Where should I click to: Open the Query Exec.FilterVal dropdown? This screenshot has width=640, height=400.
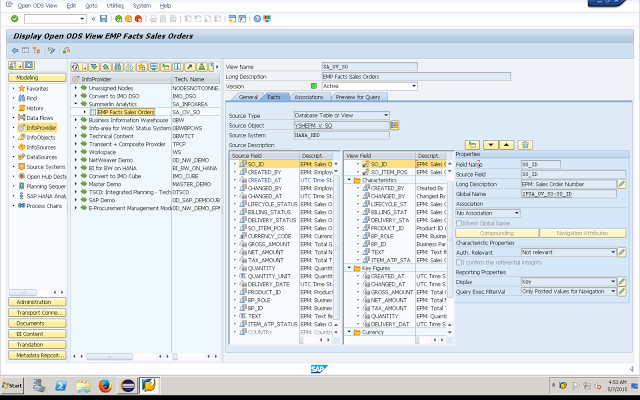[x=613, y=291]
